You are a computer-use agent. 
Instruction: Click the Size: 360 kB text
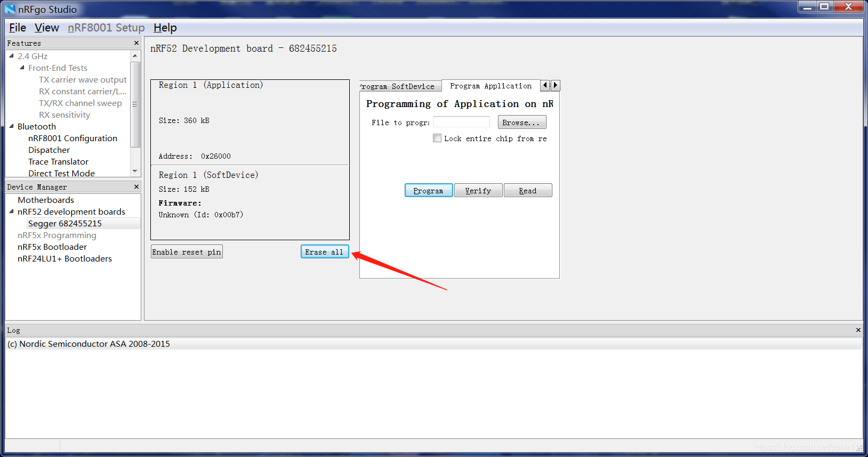[184, 120]
